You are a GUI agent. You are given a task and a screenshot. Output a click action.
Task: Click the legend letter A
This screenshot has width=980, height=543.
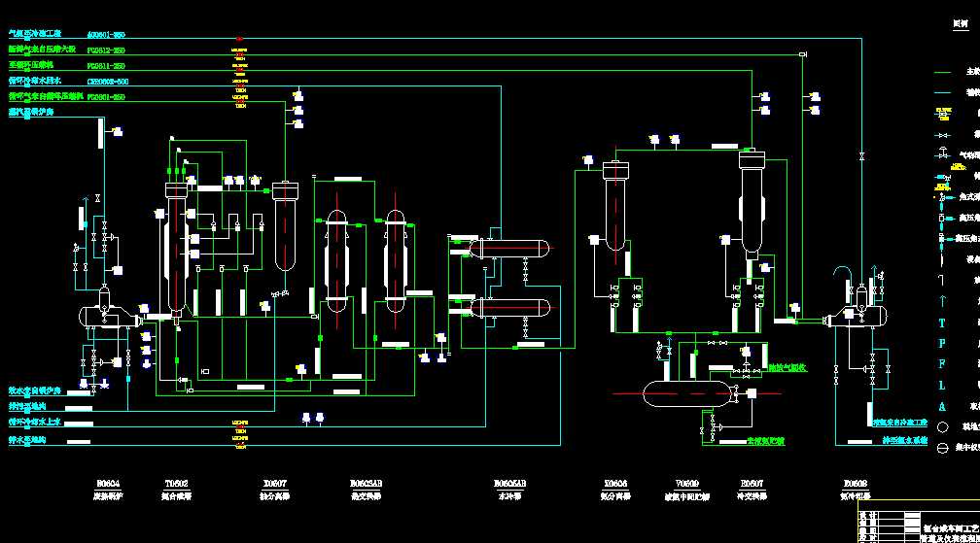click(942, 407)
